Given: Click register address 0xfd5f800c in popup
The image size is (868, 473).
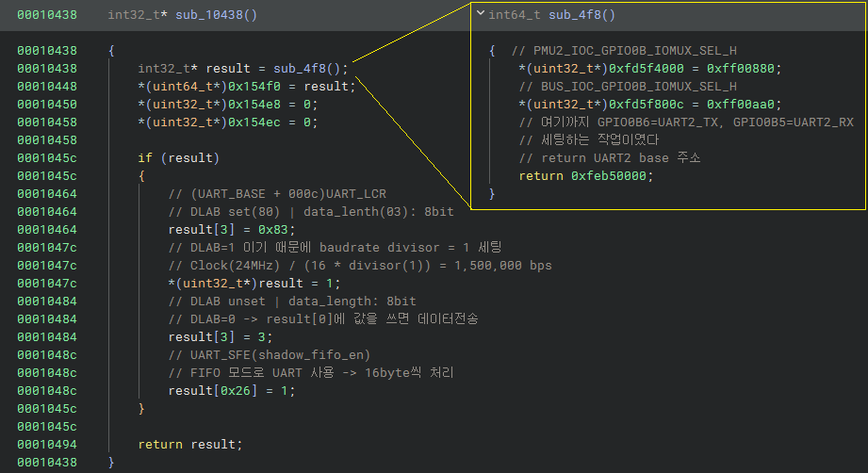Looking at the screenshot, I should pyautogui.click(x=639, y=104).
